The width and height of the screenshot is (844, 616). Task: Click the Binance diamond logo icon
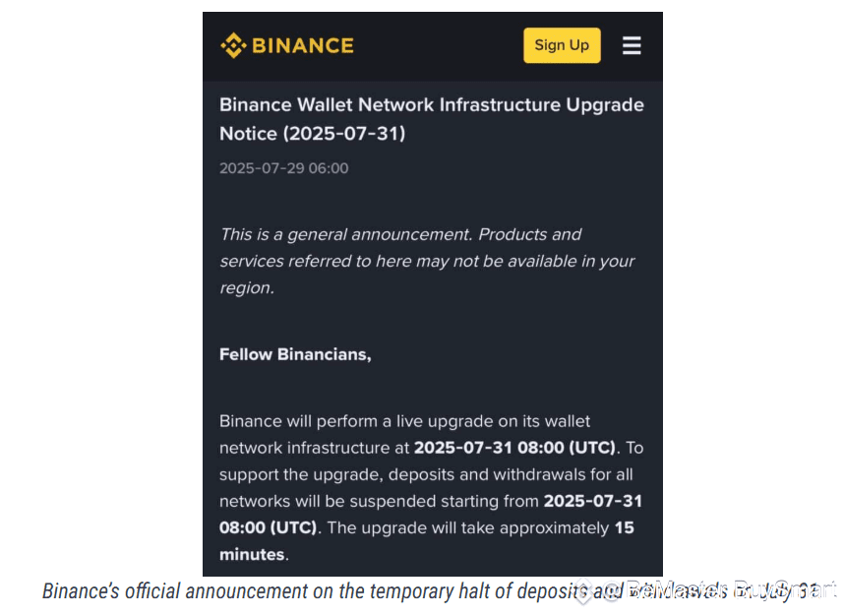[x=233, y=45]
